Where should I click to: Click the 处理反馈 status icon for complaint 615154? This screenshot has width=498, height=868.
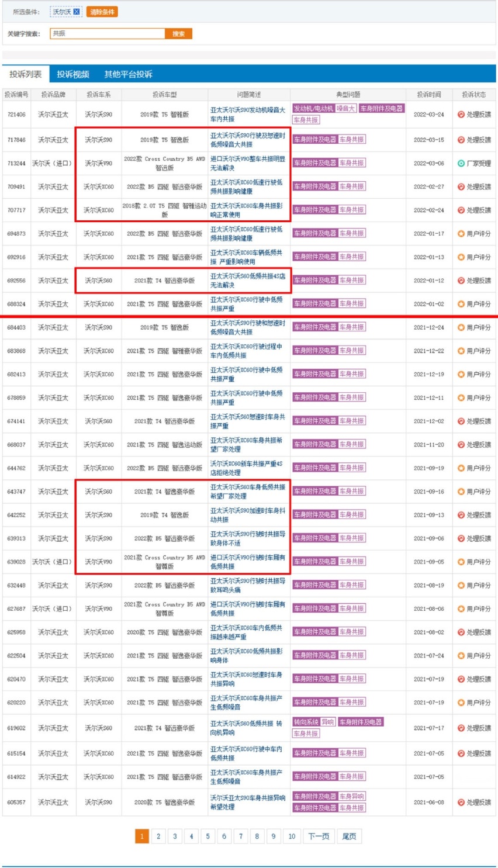[x=461, y=753]
